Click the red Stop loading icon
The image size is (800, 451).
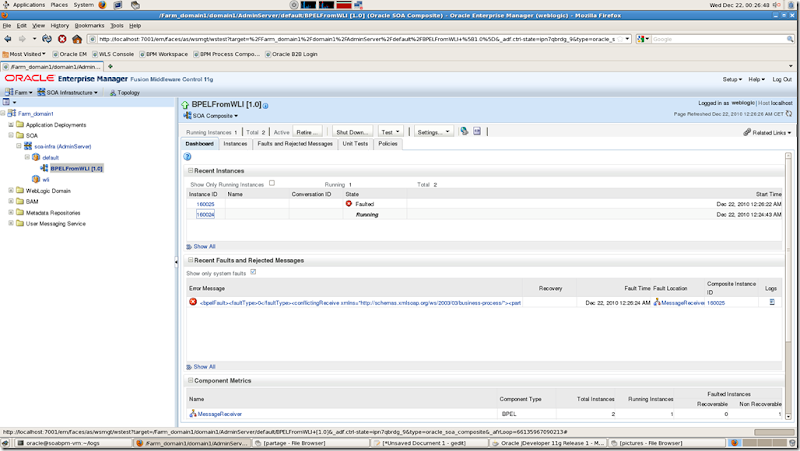(62, 39)
